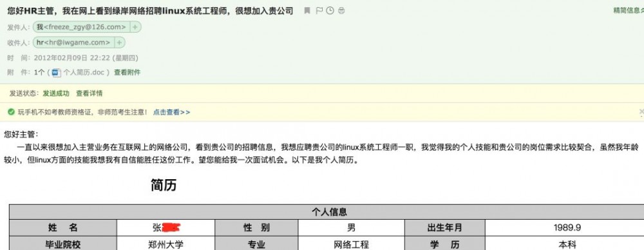This screenshot has width=644, height=250.
Task: Click the 姓 名 label cell
Action: point(63,228)
